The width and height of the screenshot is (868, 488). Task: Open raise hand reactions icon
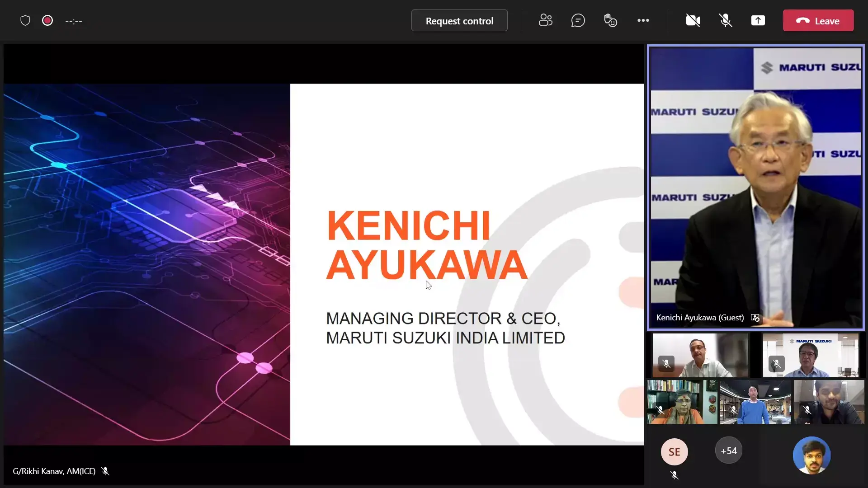[x=610, y=21]
